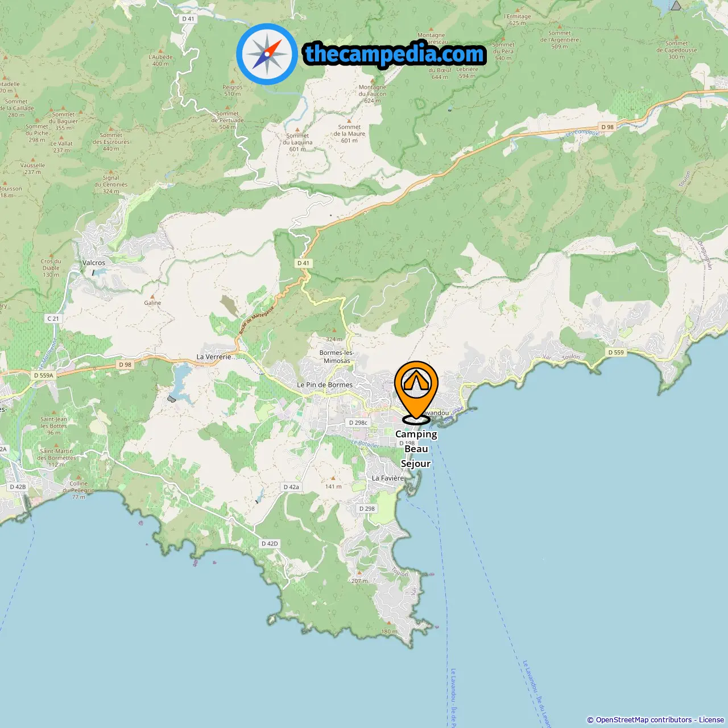This screenshot has width=728, height=728.
Task: Click the D 98 shield on upper right road
Action: coord(607,127)
